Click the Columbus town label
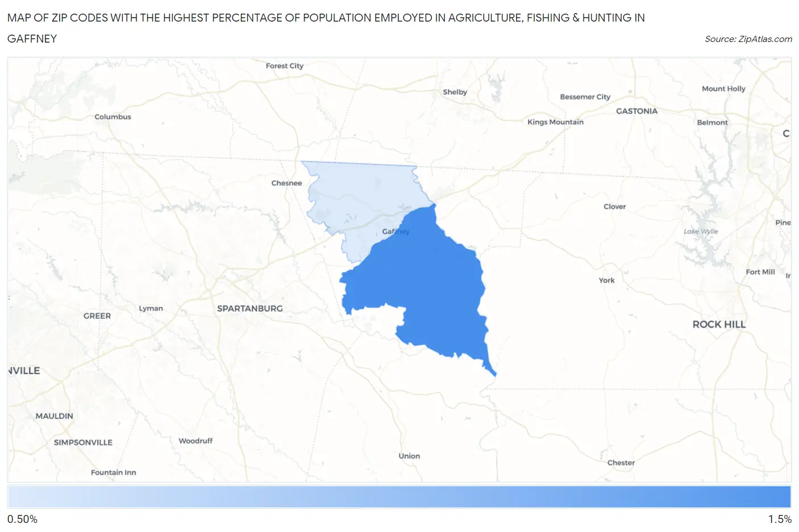This screenshot has height=532, width=799. pos(113,117)
